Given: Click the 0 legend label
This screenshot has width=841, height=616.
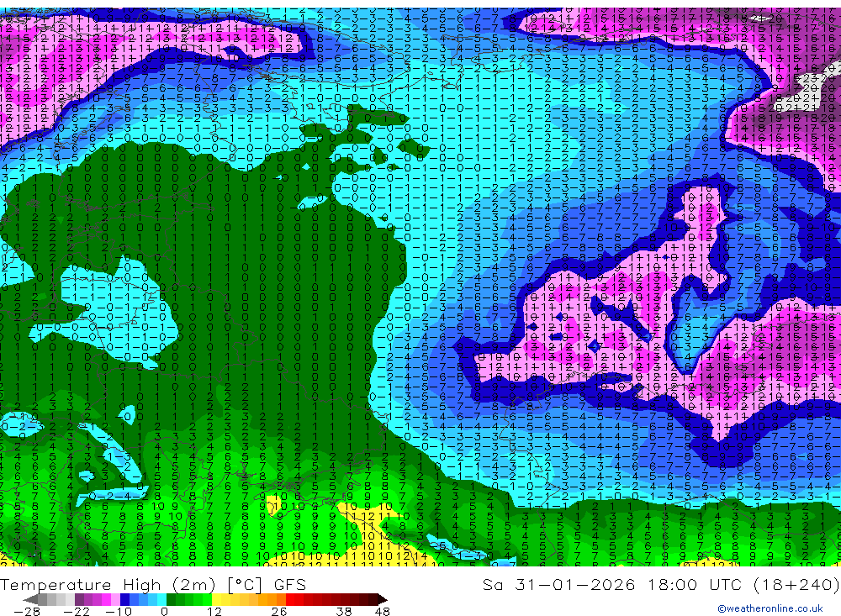Looking at the screenshot, I should click(164, 612).
